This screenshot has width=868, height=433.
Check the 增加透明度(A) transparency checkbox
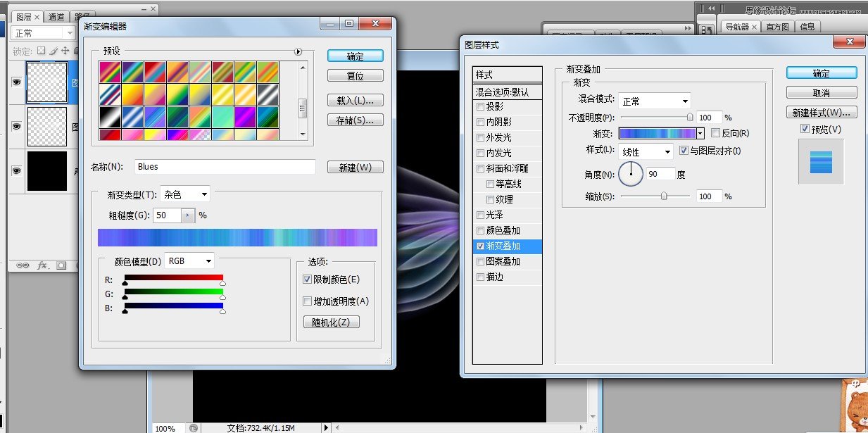[x=308, y=301]
